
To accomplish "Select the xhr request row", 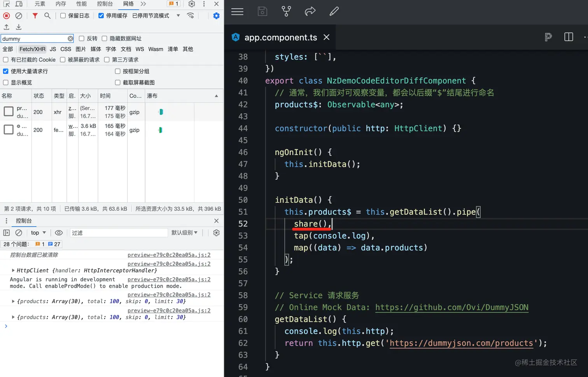I will [112, 112].
